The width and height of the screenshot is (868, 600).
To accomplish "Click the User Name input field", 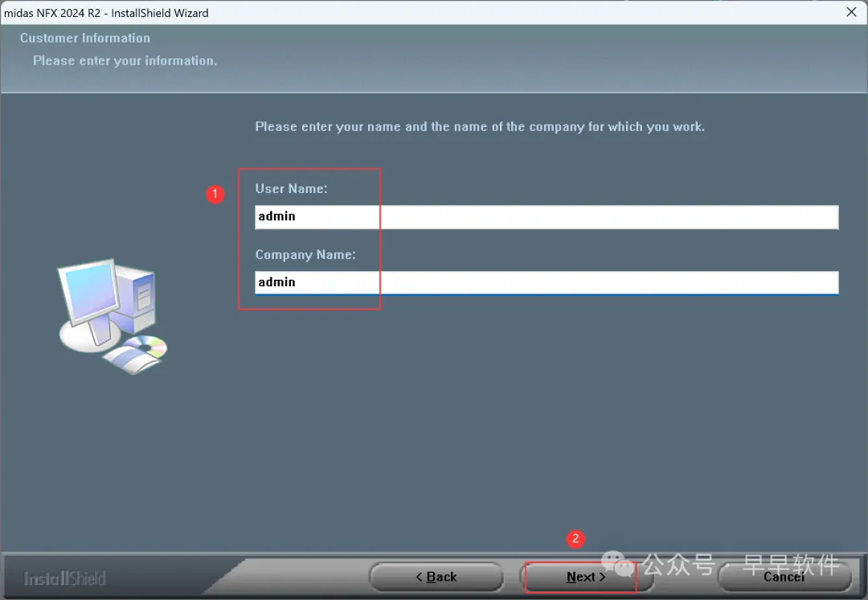I will tap(547, 216).
